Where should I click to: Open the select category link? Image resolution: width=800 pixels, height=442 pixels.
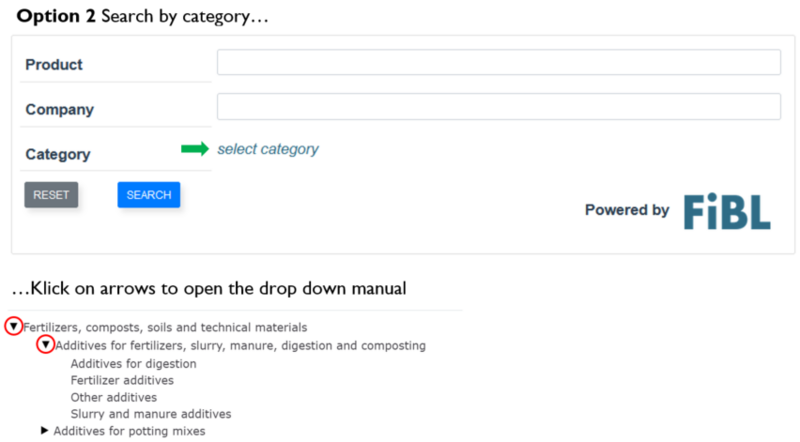268,149
